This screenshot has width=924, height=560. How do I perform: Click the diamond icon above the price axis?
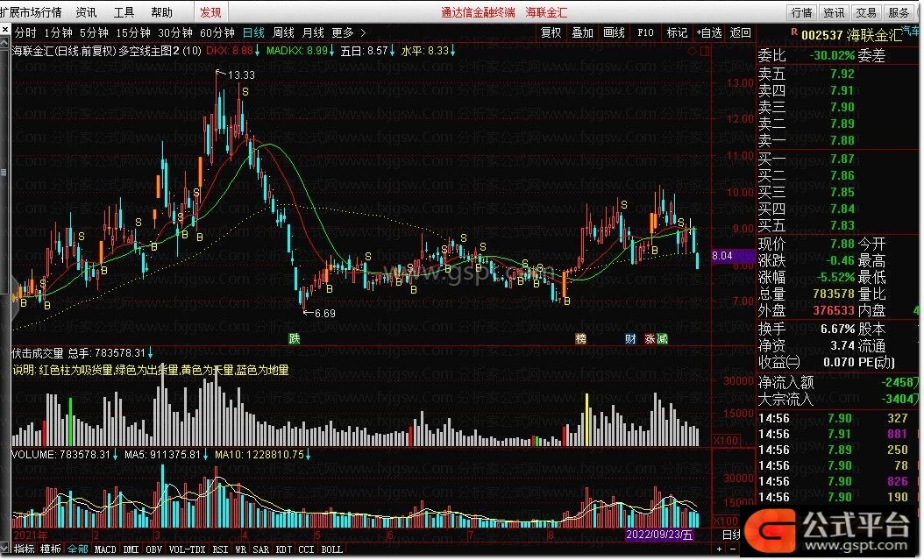(693, 51)
